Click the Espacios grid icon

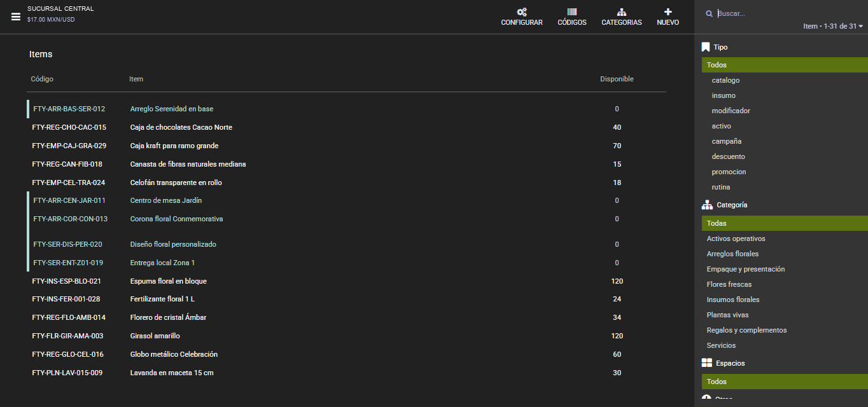point(706,363)
